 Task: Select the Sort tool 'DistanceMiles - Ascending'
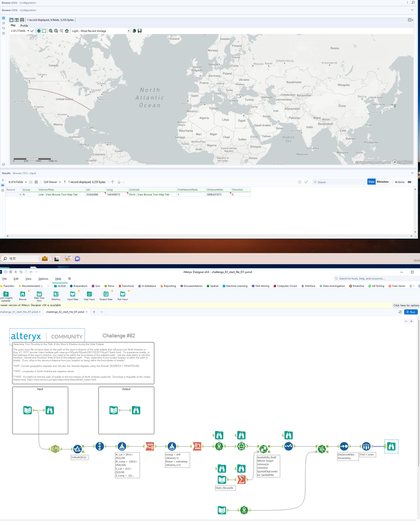click(x=344, y=446)
